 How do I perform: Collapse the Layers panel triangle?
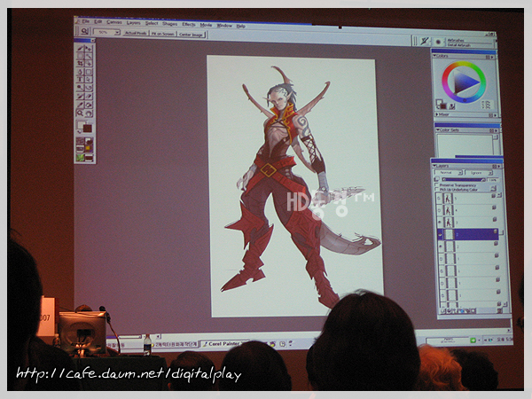[x=434, y=166]
